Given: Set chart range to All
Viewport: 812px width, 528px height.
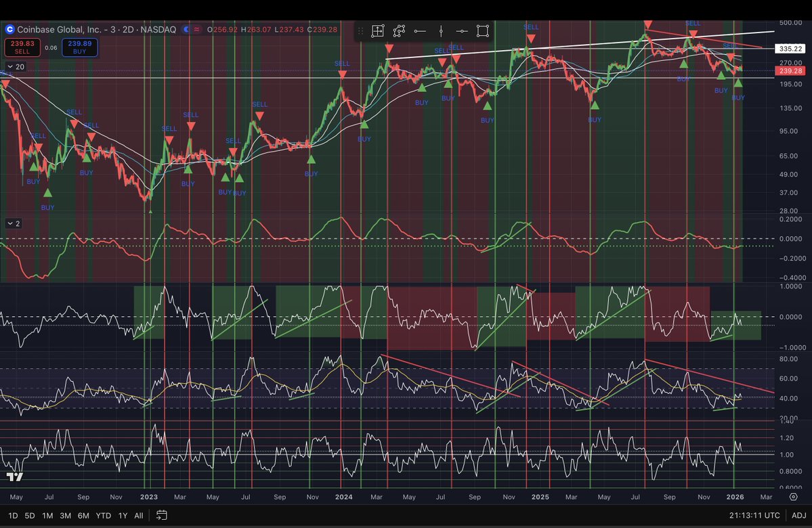Looking at the screenshot, I should coord(139,516).
